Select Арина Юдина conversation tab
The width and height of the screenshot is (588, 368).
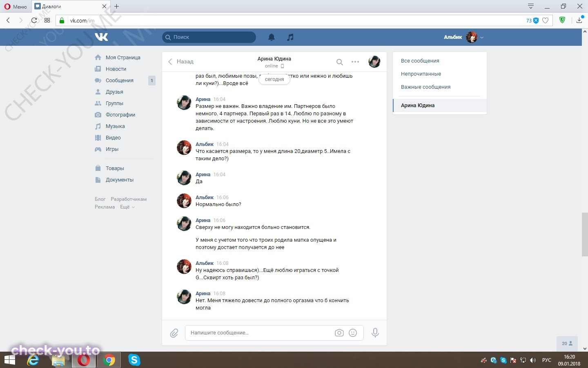(x=440, y=105)
